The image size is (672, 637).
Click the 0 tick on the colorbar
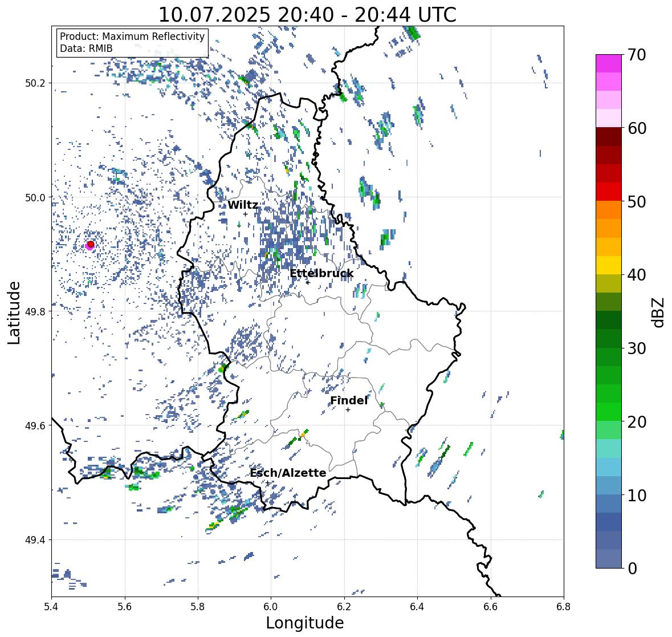tap(632, 569)
